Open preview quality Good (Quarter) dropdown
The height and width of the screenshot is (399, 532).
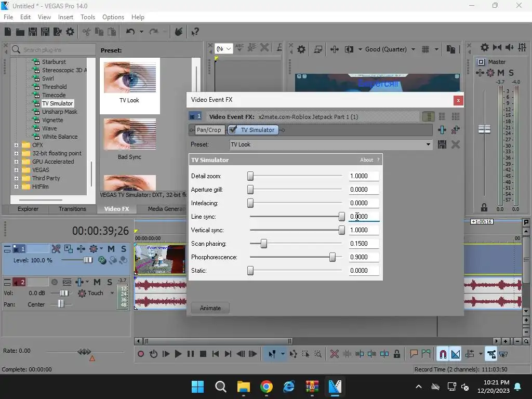pos(413,49)
